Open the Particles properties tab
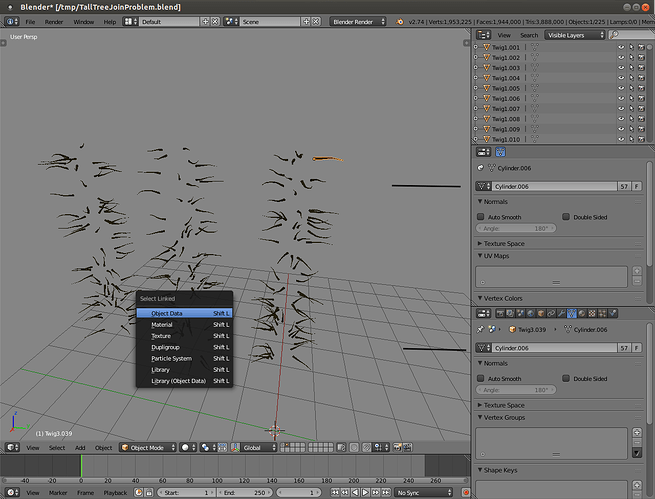 602,313
